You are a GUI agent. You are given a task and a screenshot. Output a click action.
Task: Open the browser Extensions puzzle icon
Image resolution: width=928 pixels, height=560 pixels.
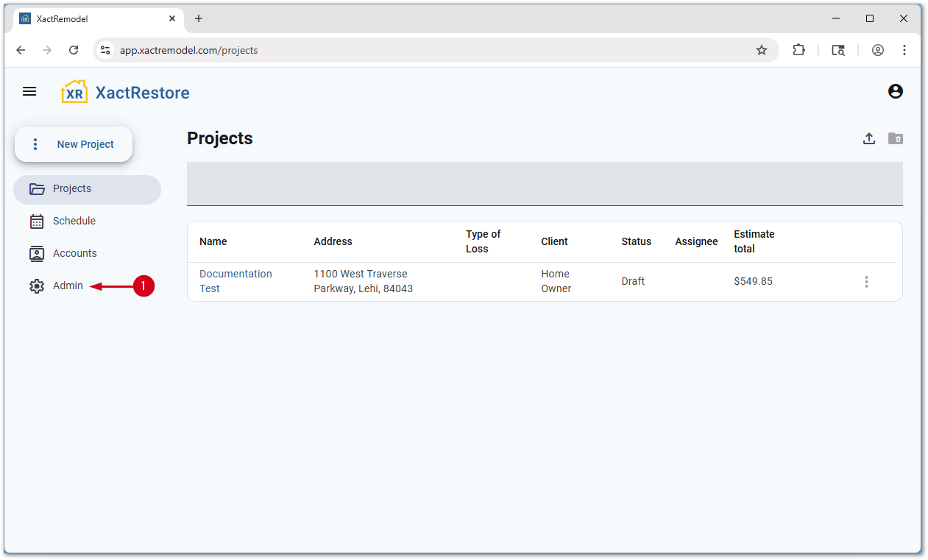[x=798, y=50]
